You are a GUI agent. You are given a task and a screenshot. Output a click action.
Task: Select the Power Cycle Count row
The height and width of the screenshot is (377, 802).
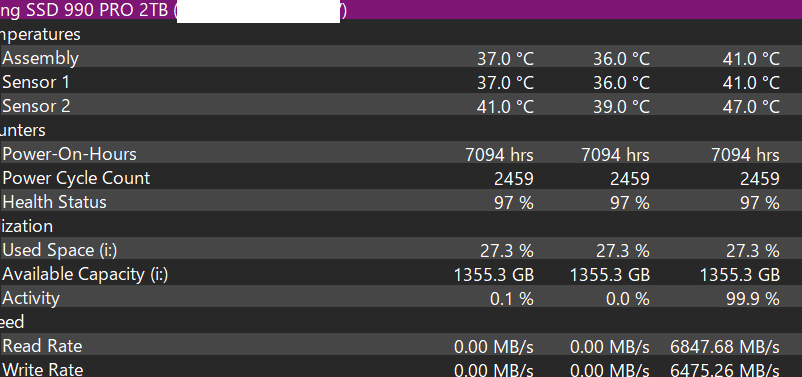(401, 178)
